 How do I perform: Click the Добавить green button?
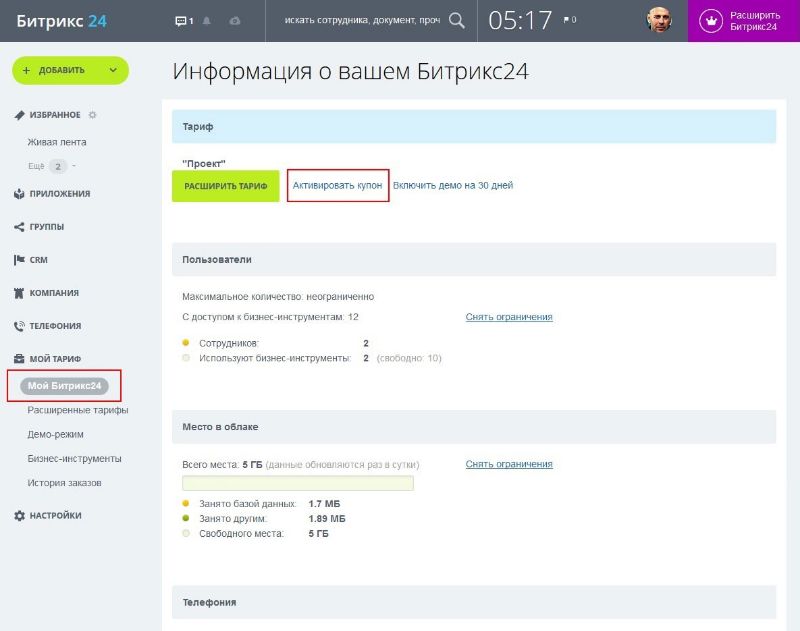pos(70,70)
